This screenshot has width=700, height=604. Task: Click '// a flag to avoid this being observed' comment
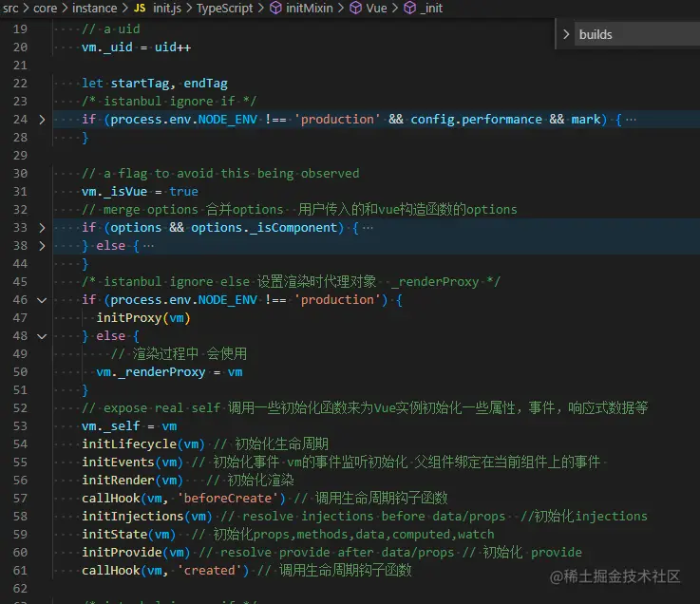click(x=220, y=174)
